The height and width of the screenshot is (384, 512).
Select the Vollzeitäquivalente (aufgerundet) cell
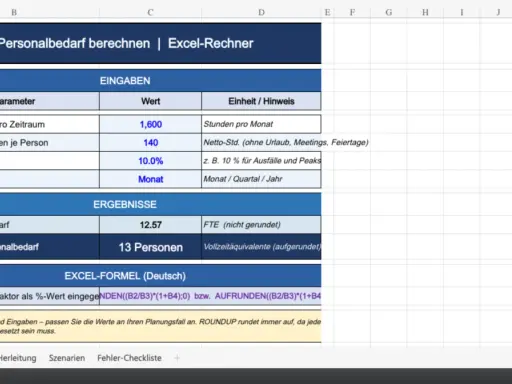coord(261,247)
